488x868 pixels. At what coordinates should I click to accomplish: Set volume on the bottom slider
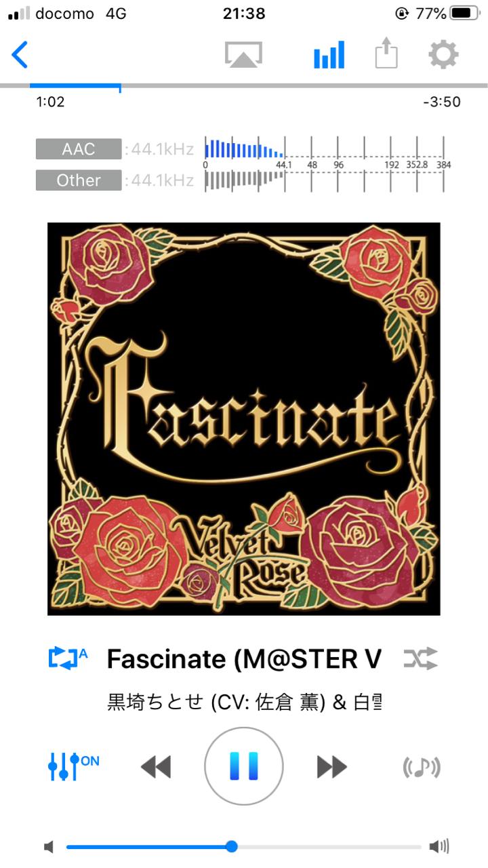pyautogui.click(x=244, y=846)
